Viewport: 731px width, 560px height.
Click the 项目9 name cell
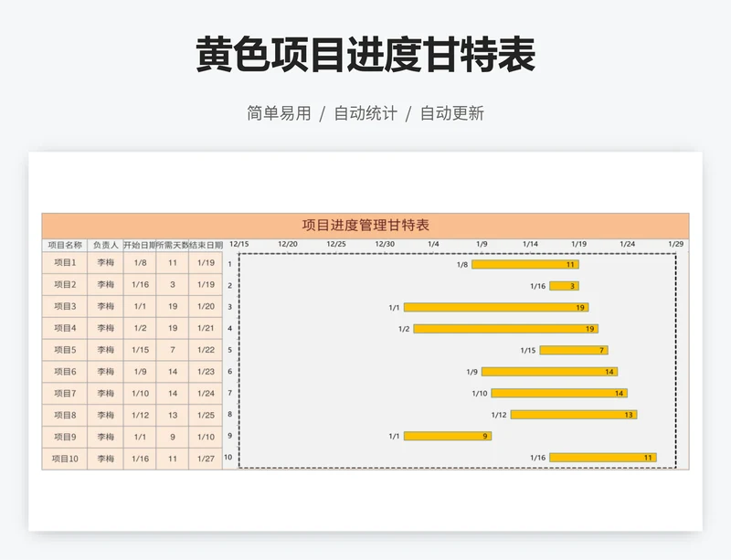click(65, 437)
